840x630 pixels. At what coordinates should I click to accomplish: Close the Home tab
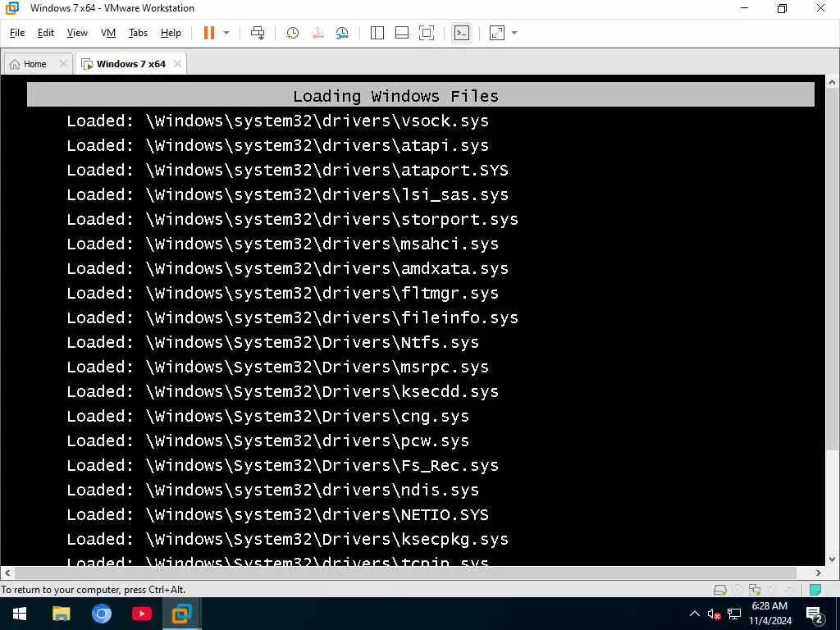pos(63,64)
